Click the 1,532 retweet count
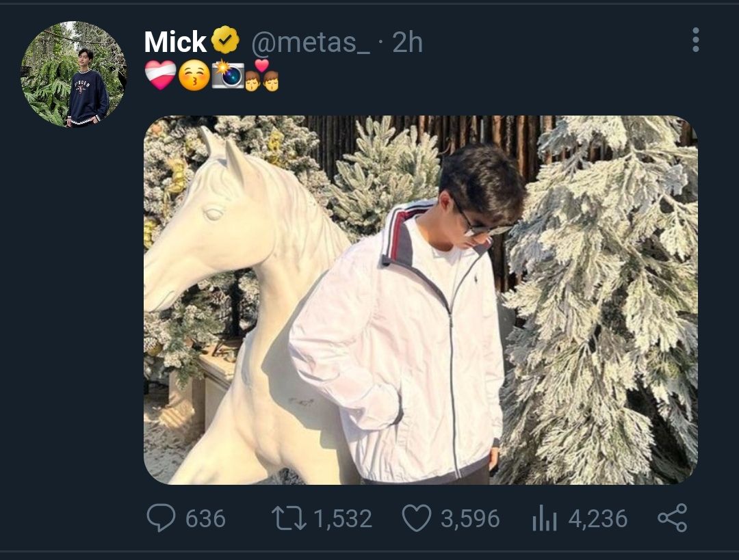 343,518
